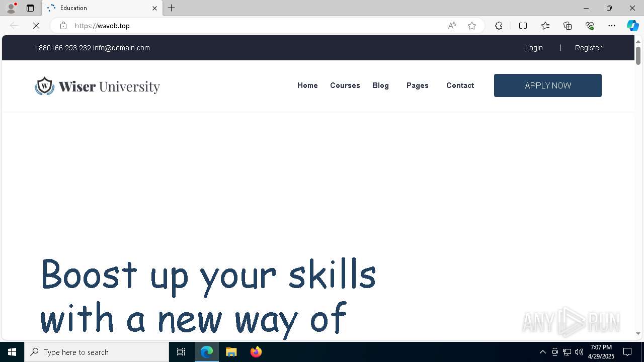Viewport: 644px width, 362px height.
Task: Open the Windows Start menu
Action: pos(12,352)
